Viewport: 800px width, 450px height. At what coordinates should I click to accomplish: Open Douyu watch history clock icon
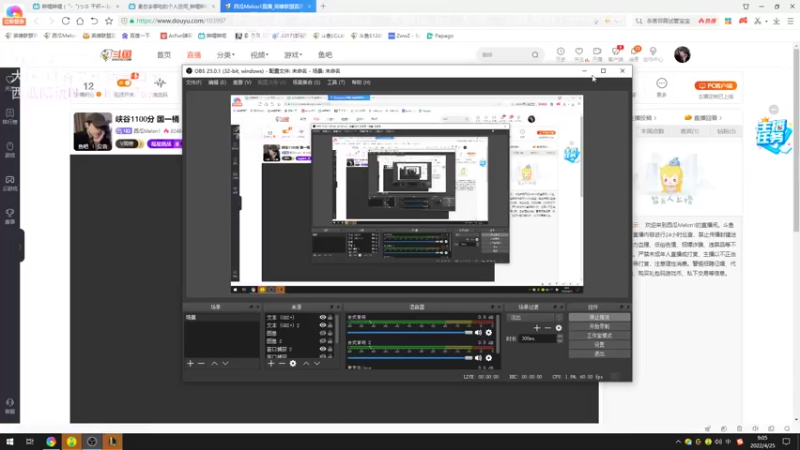[x=560, y=52]
